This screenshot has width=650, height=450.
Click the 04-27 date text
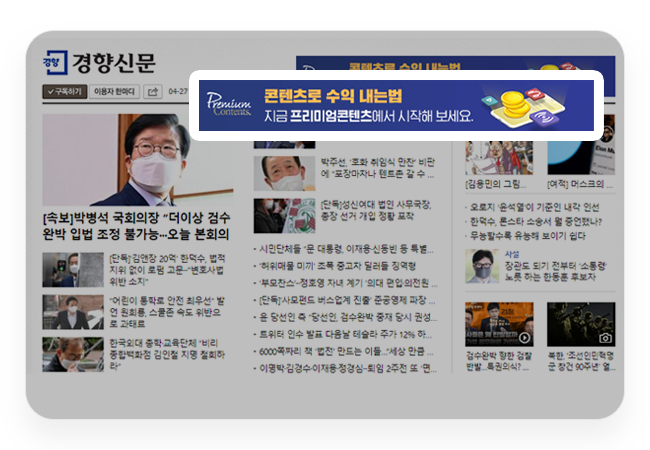click(x=178, y=92)
